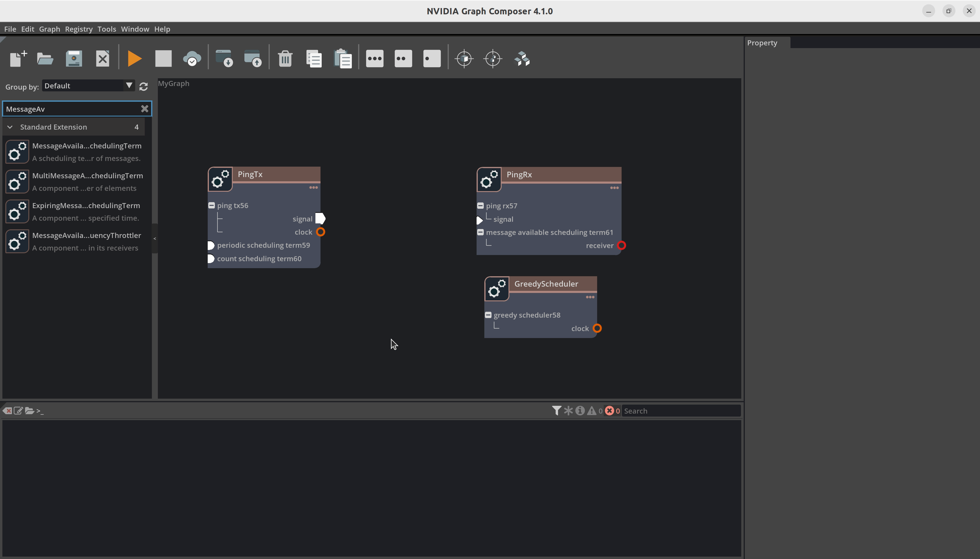Clear the console log with the red X icon
980x559 pixels.
(x=7, y=411)
